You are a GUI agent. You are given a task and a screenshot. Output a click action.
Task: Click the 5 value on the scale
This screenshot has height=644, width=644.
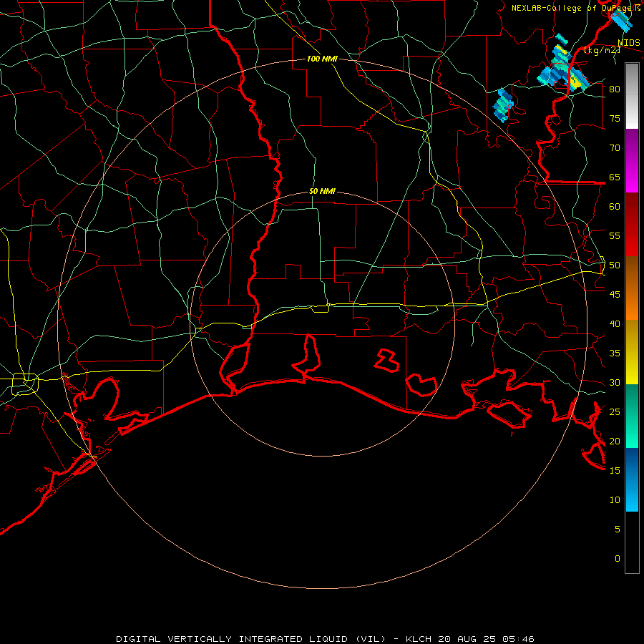coord(618,529)
